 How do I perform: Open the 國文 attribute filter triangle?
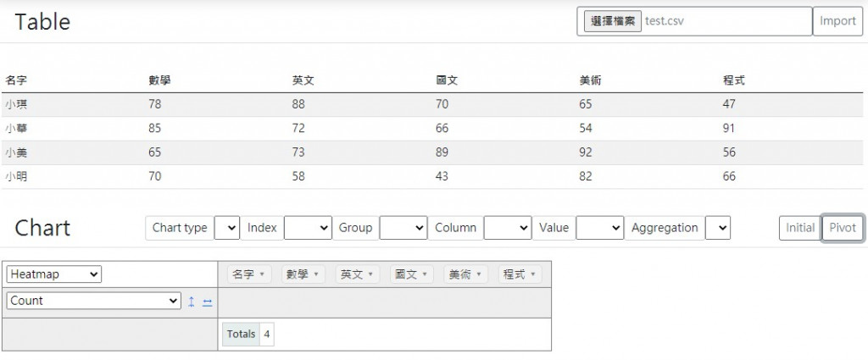[425, 274]
